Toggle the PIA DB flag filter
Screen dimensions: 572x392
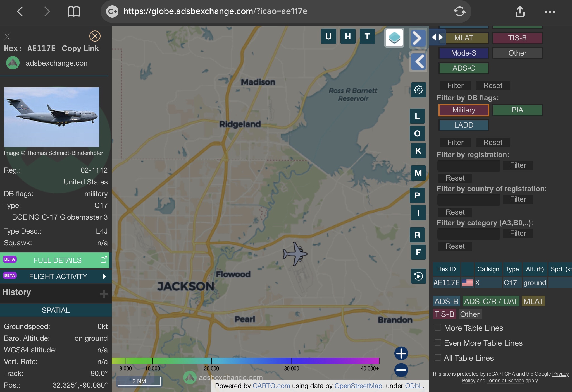tap(517, 110)
